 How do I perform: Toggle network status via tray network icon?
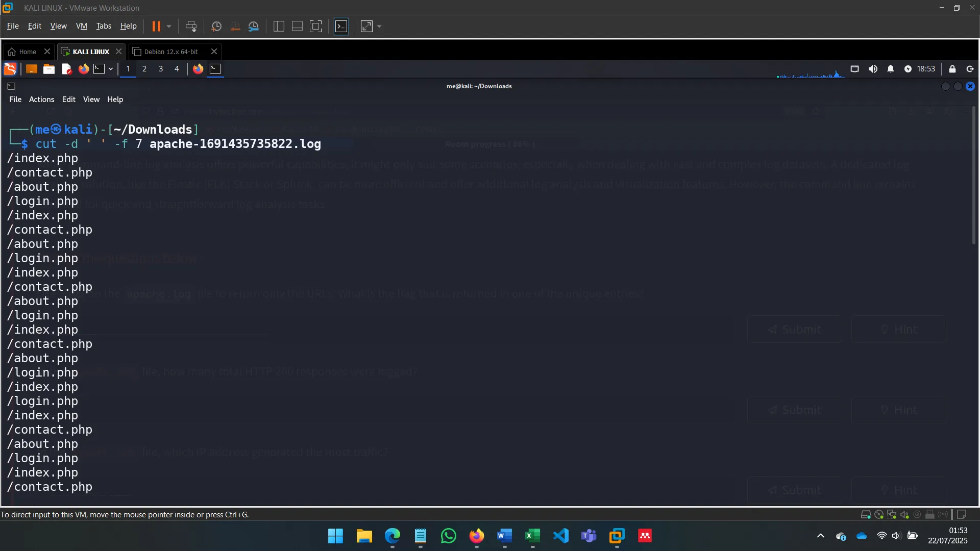pos(855,69)
